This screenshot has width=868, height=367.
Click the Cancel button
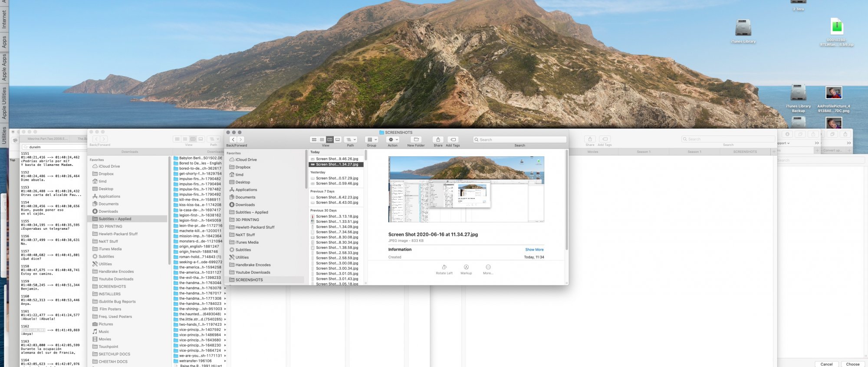(826, 364)
